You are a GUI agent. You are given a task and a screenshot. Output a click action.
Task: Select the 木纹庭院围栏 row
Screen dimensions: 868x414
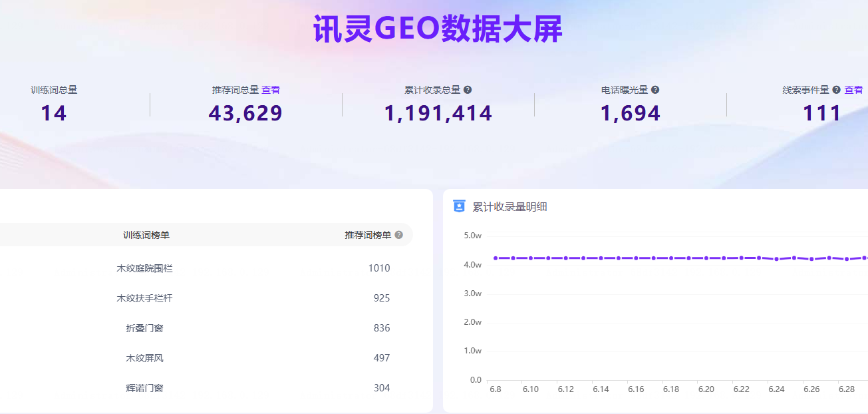[x=206, y=268]
